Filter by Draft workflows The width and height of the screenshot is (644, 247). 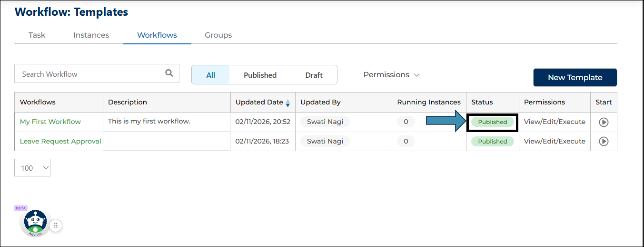point(314,75)
